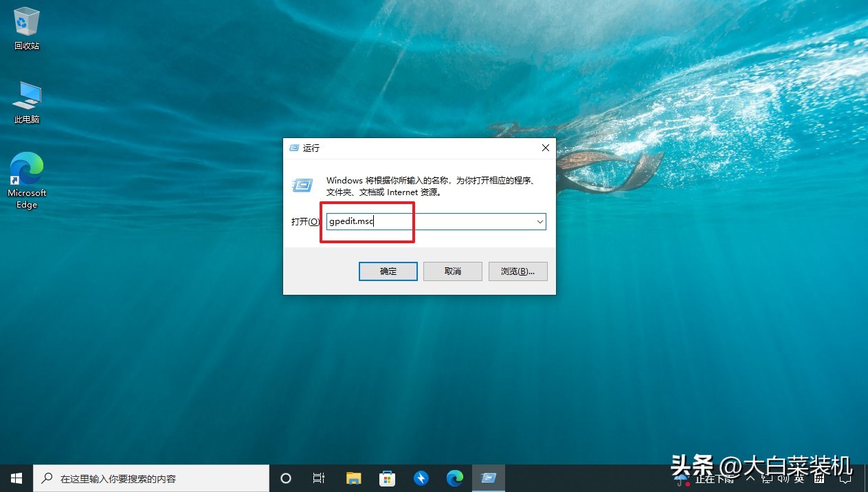The width and height of the screenshot is (868, 492).
Task: Open File Explorer from the taskbar
Action: pyautogui.click(x=353, y=478)
